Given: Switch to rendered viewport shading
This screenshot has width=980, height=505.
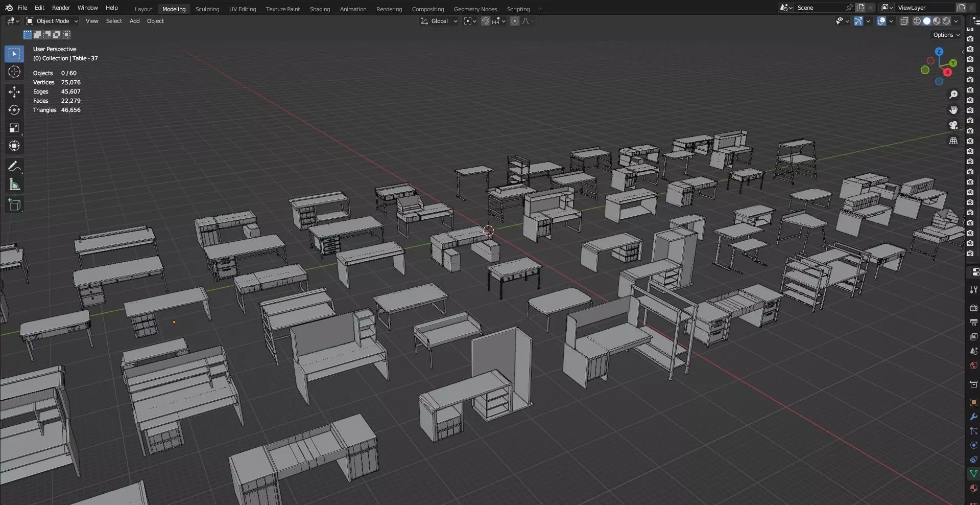Looking at the screenshot, I should point(946,21).
